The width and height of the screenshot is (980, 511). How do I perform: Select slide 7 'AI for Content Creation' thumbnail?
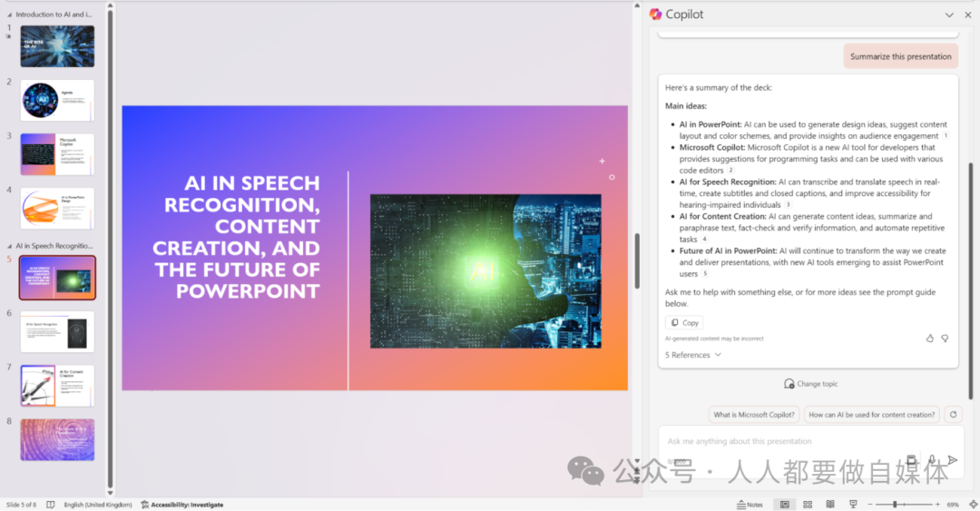(x=57, y=385)
